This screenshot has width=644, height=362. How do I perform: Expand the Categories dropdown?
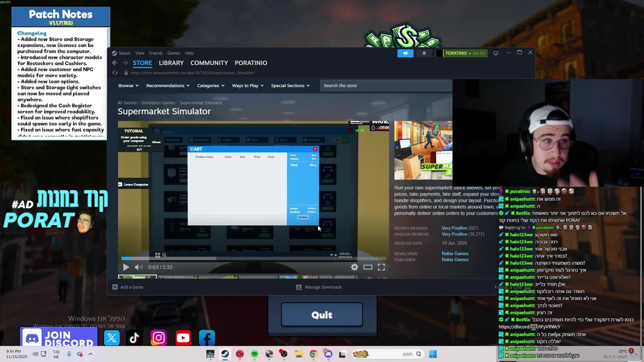click(211, 85)
